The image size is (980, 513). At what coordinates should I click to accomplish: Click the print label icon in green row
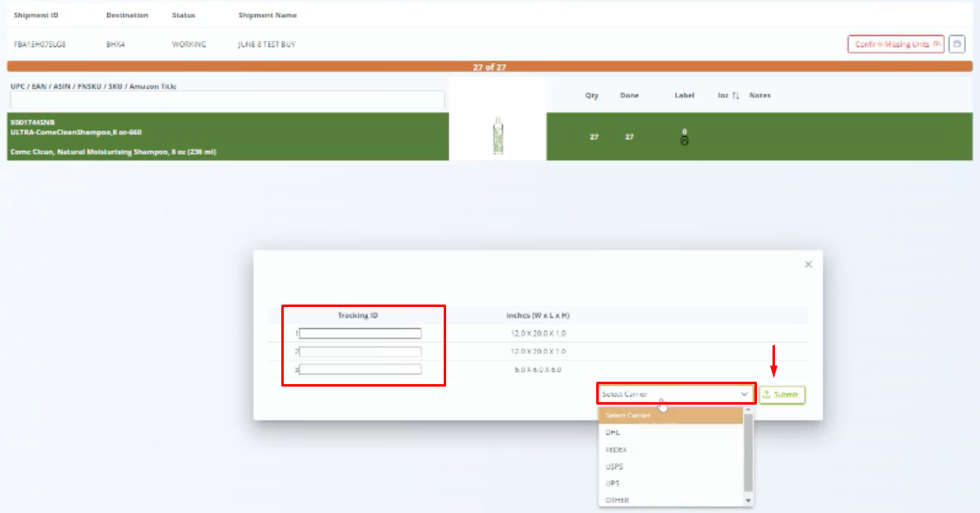click(685, 141)
